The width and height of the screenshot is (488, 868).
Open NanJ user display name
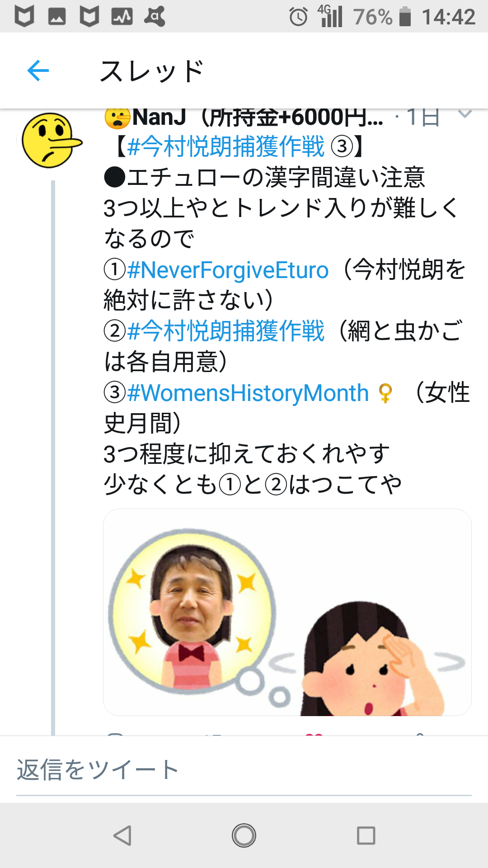[x=159, y=118]
